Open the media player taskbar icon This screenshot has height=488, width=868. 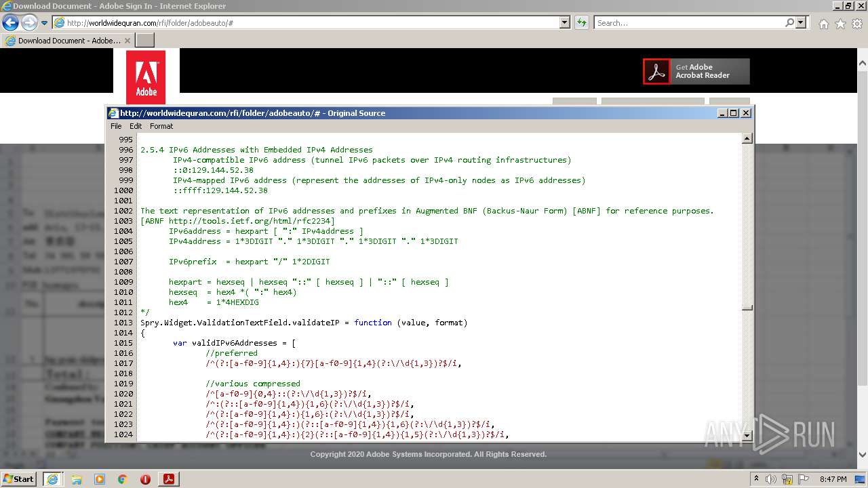coord(100,479)
